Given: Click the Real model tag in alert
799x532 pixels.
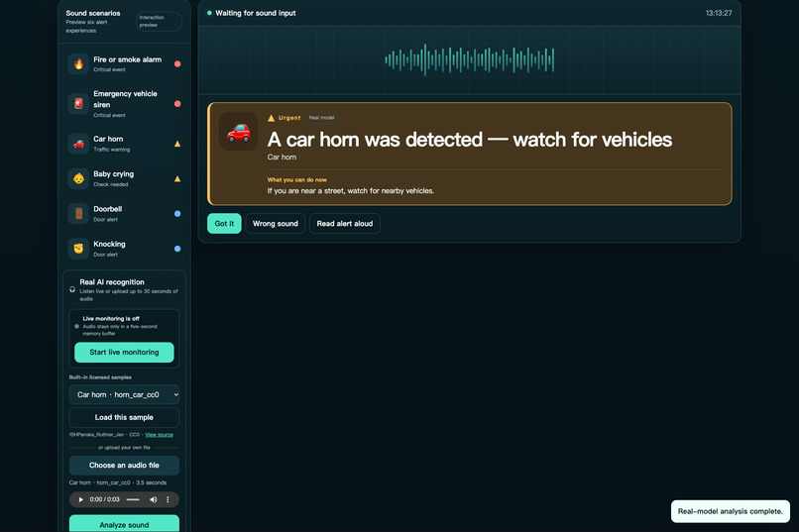Looking at the screenshot, I should (321, 118).
